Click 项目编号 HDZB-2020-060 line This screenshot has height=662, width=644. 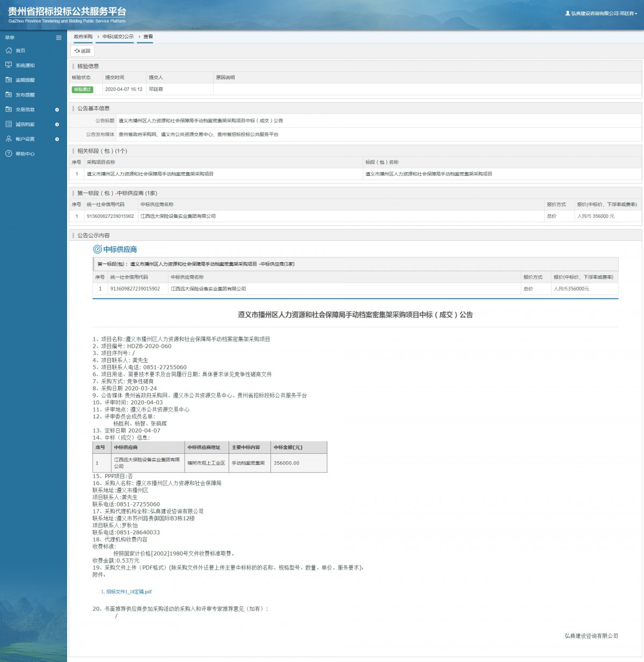pos(132,346)
